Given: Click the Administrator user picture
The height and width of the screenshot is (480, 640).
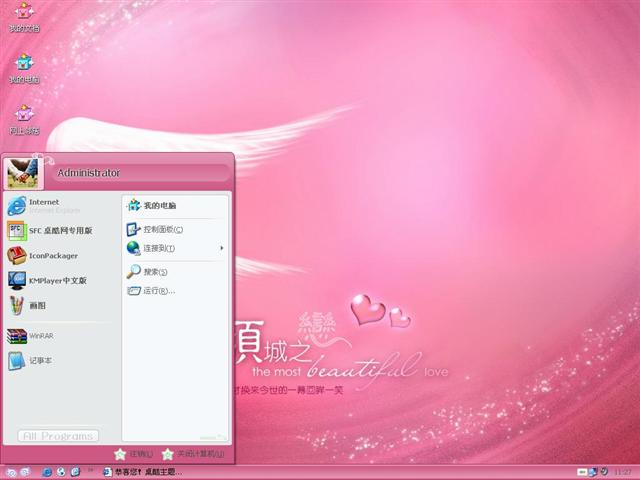Looking at the screenshot, I should coord(23,173).
